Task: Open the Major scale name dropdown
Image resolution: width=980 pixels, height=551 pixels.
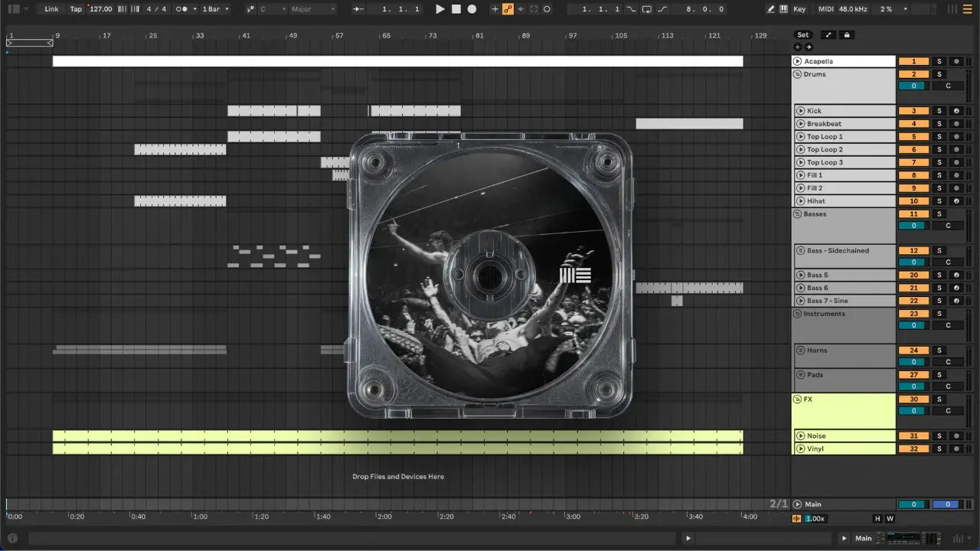Action: pyautogui.click(x=312, y=9)
